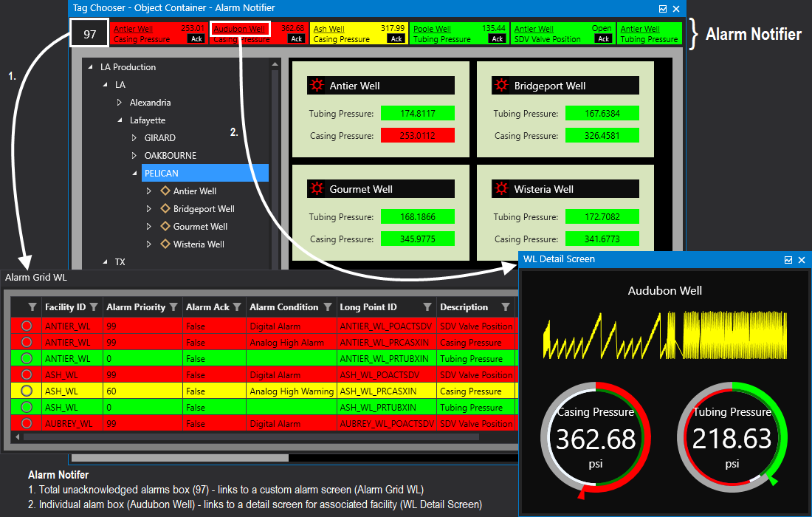Click the horizontal scrollbar in Alarm Grid WL
The height and width of the screenshot is (517, 812).
coord(251,437)
